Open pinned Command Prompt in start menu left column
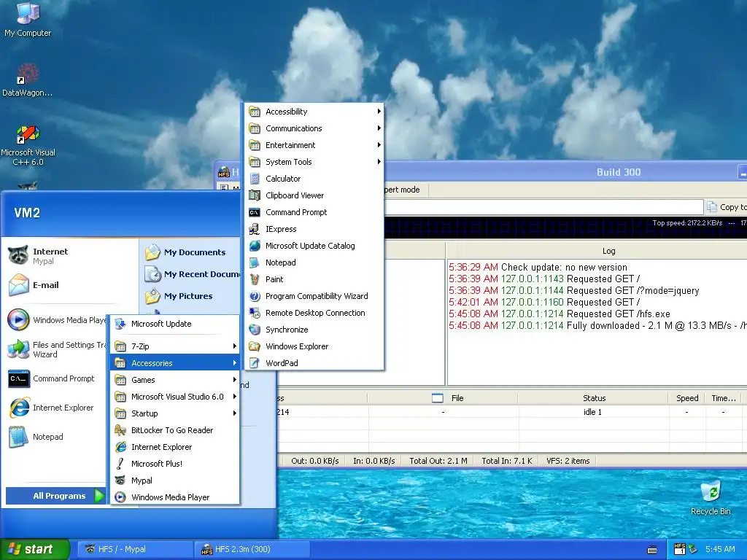747x560 pixels. click(x=56, y=378)
